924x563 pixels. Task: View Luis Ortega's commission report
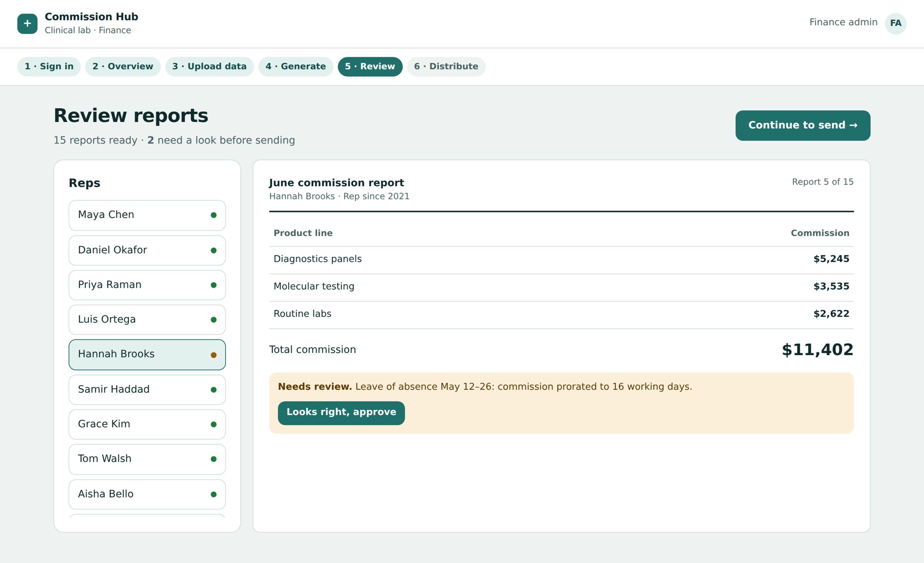point(147,320)
